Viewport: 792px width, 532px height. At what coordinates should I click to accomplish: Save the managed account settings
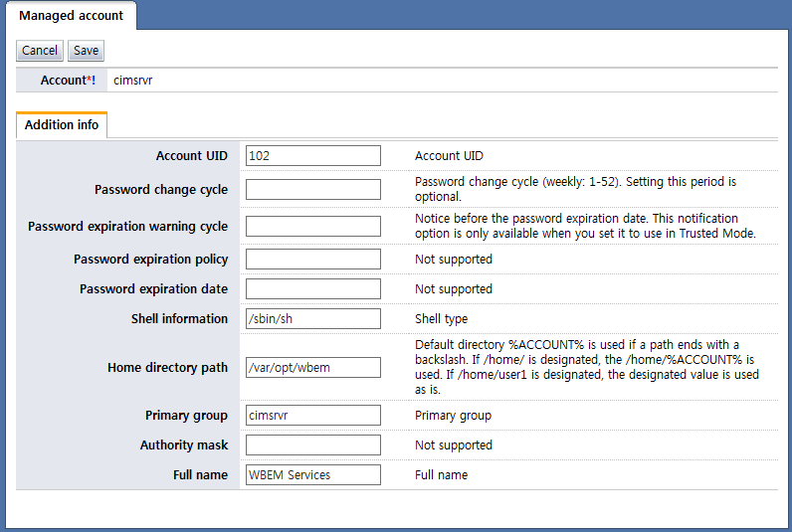(x=86, y=51)
